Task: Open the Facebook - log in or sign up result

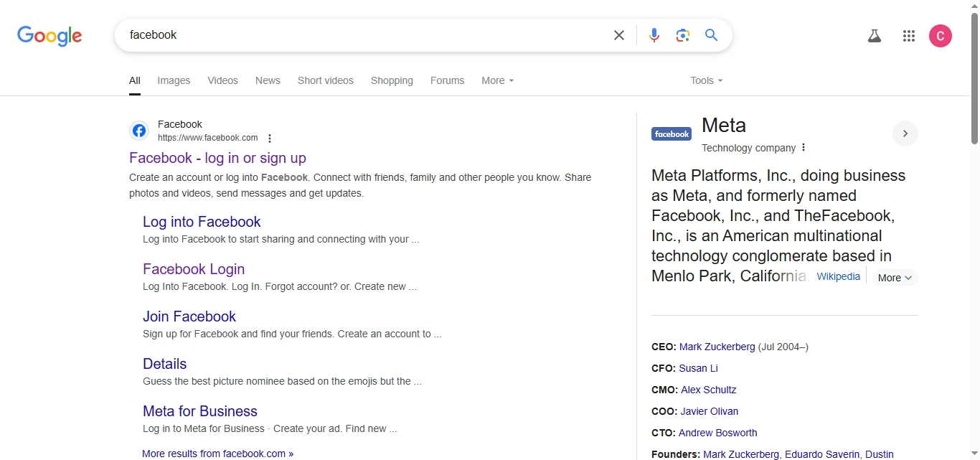Action: 217,158
